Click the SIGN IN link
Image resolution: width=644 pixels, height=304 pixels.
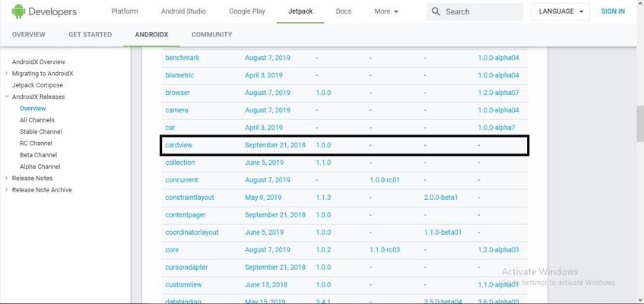613,11
